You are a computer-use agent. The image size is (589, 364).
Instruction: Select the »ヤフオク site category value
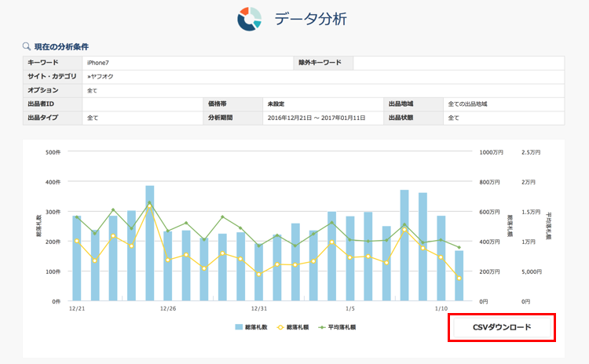[102, 76]
